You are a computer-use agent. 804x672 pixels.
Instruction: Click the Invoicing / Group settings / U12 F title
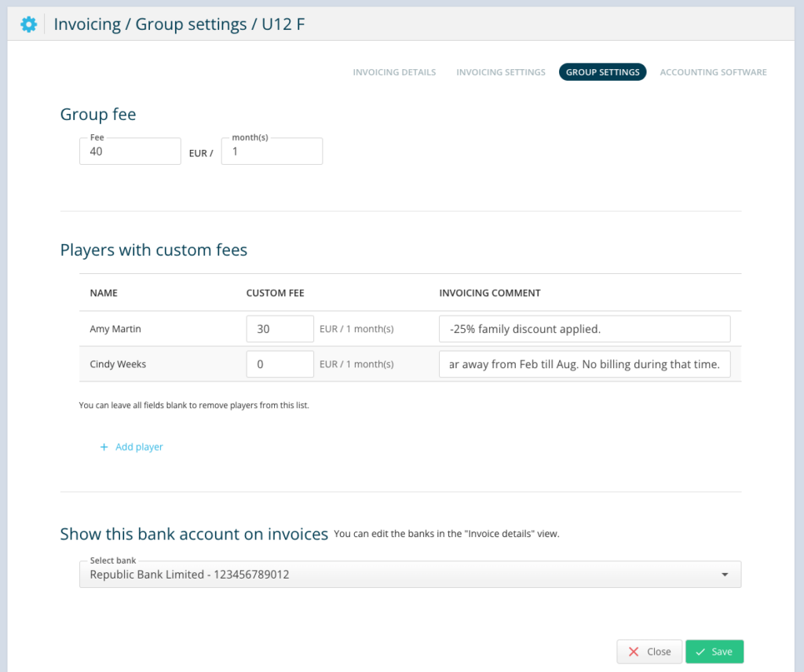click(x=180, y=24)
